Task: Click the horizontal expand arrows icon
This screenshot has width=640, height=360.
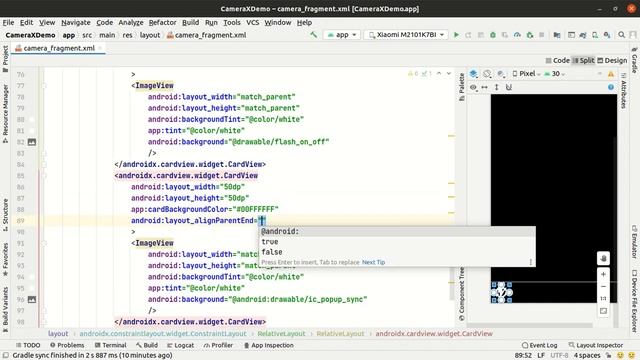Action: tap(484, 87)
